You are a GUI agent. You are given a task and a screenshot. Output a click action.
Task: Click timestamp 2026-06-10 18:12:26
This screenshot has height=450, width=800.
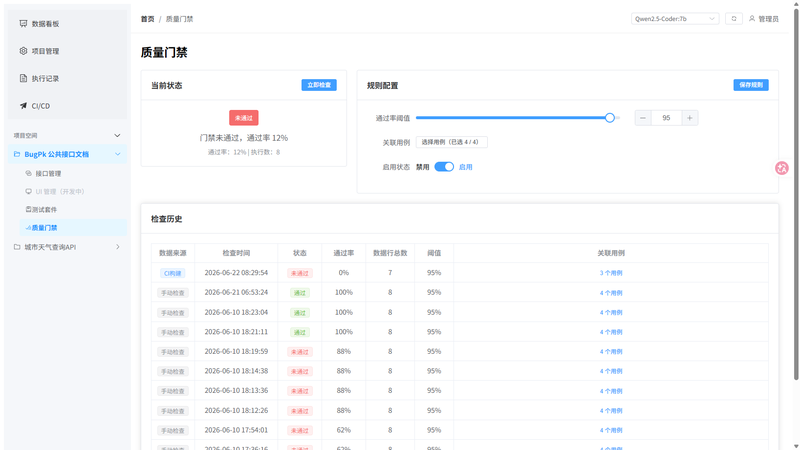(236, 410)
